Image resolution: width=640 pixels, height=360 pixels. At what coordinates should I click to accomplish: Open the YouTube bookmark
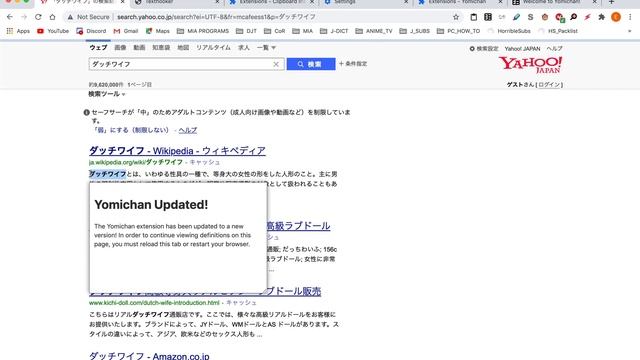[53, 31]
